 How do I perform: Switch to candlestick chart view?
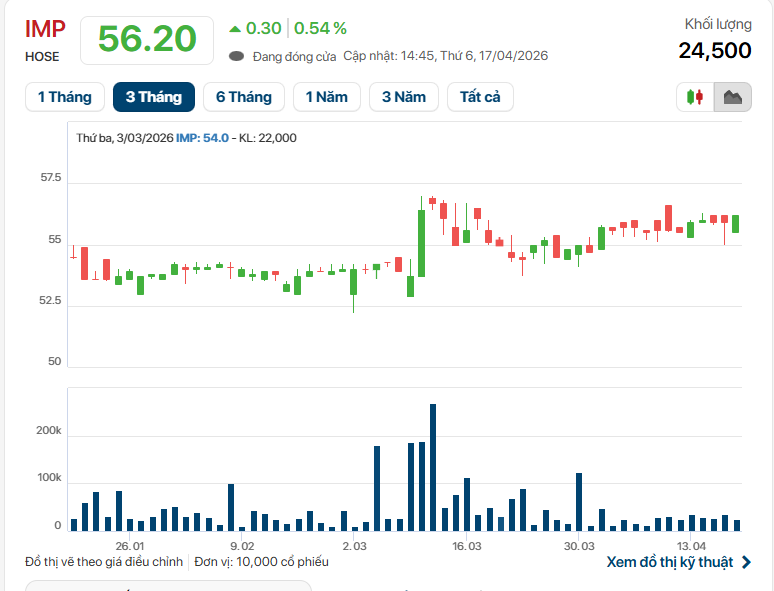(695, 97)
